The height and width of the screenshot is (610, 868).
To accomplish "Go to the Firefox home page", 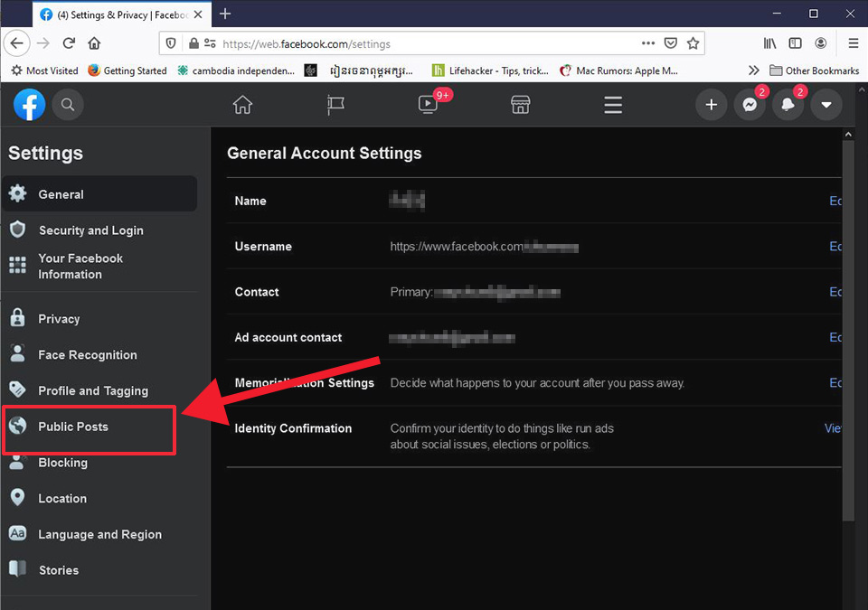I will tap(95, 43).
